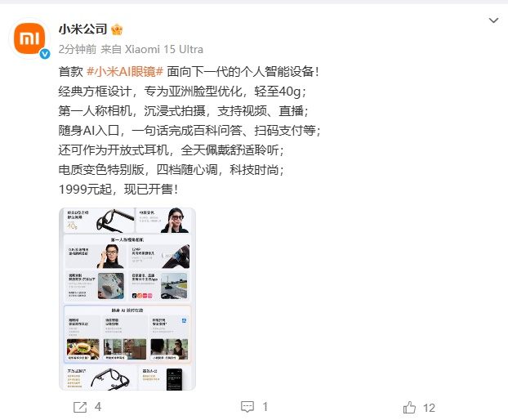Click the like count 12

[x=429, y=408]
